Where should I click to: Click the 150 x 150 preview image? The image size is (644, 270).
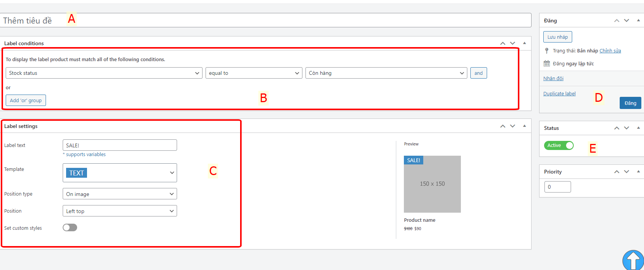[432, 184]
